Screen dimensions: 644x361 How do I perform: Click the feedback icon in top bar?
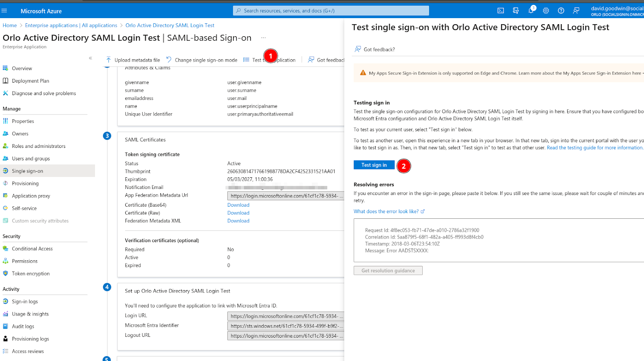pyautogui.click(x=576, y=11)
